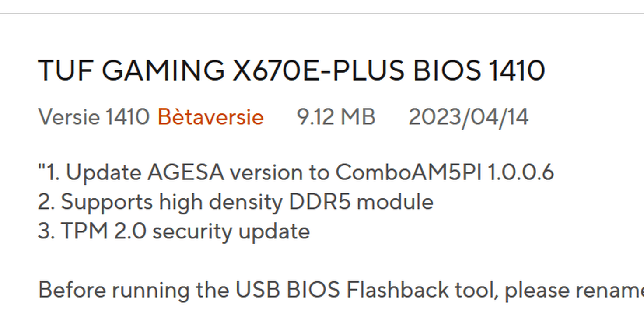This screenshot has height=326, width=644.
Task: Click the TUF GAMING X670E-PLUS BIOS 1410 title
Action: click(x=291, y=70)
